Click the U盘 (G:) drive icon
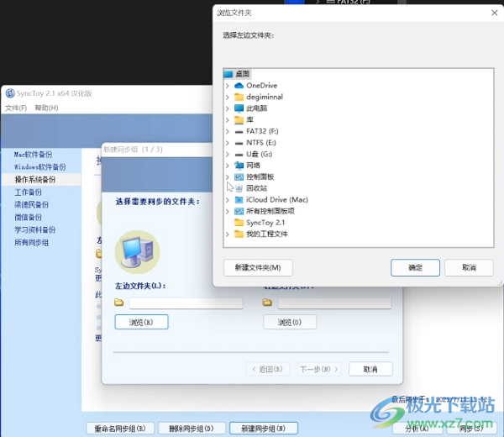504x437 pixels. coord(239,155)
